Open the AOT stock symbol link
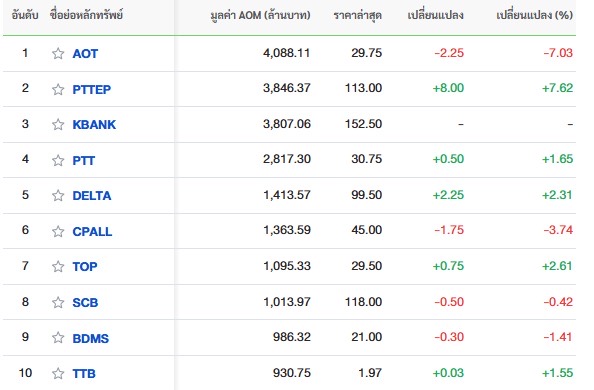The height and width of the screenshot is (390, 594). click(85, 53)
